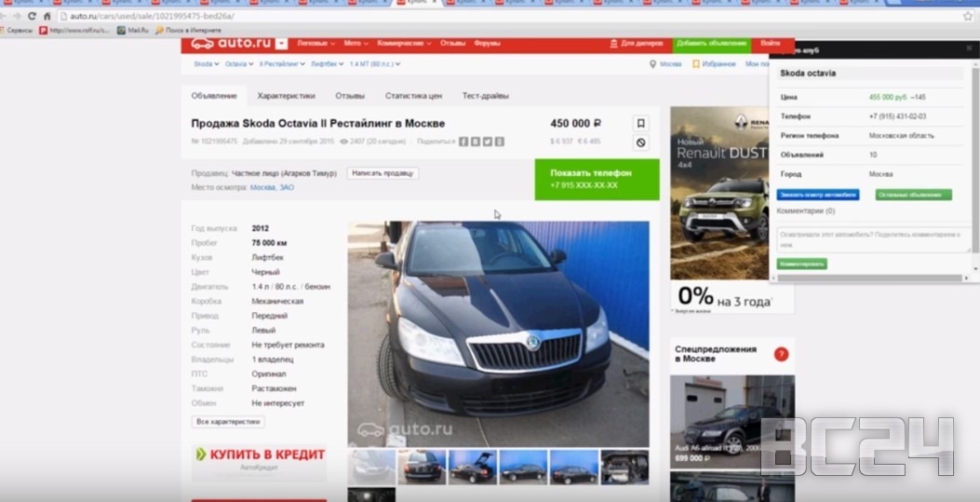980x502 pixels.
Task: Open the Легковые menu dropdown
Action: pyautogui.click(x=315, y=44)
